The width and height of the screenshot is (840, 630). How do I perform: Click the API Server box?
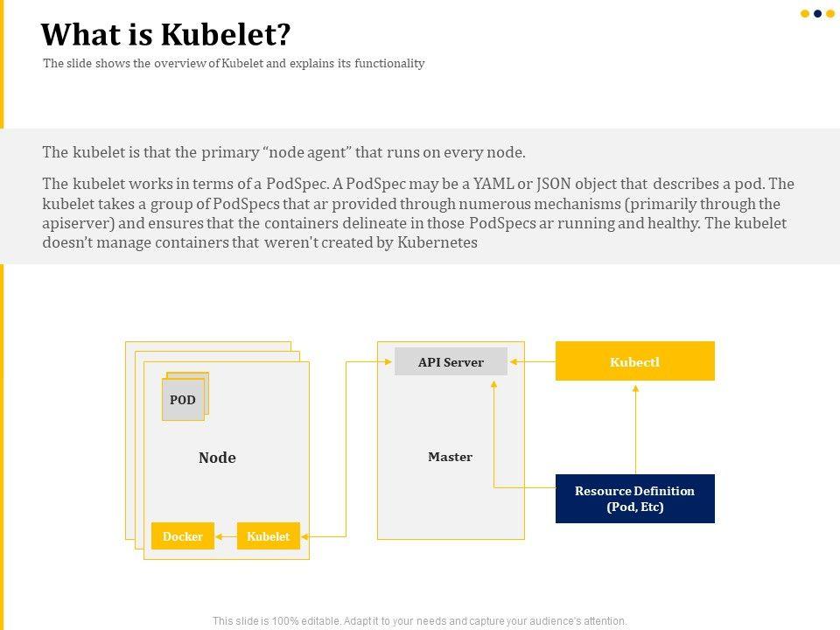click(x=451, y=361)
